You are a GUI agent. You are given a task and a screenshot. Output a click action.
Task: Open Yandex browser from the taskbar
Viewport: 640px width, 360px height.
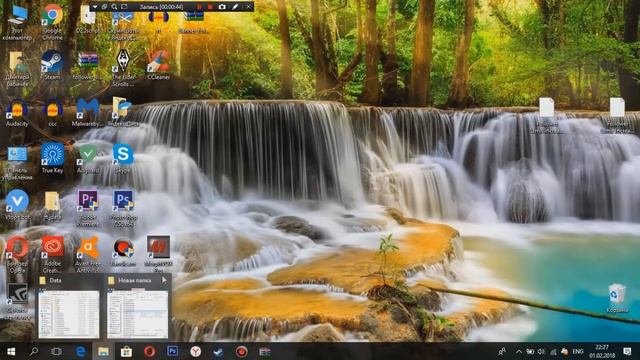click(196, 351)
